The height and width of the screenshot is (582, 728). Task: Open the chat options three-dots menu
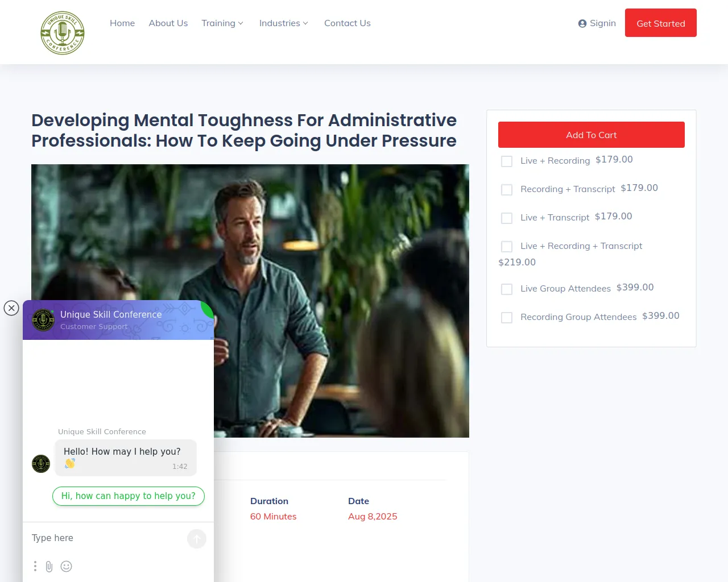click(35, 566)
